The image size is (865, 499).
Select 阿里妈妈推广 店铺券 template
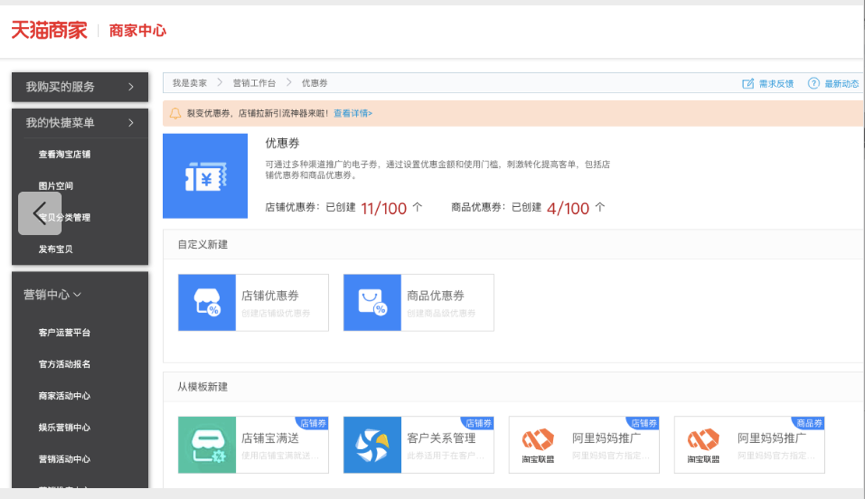point(584,445)
